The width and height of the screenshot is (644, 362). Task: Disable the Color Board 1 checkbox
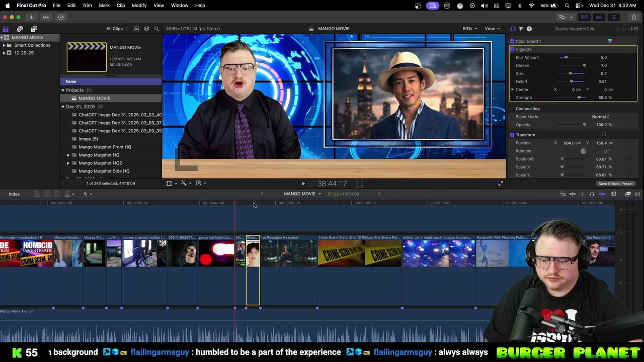(x=512, y=41)
